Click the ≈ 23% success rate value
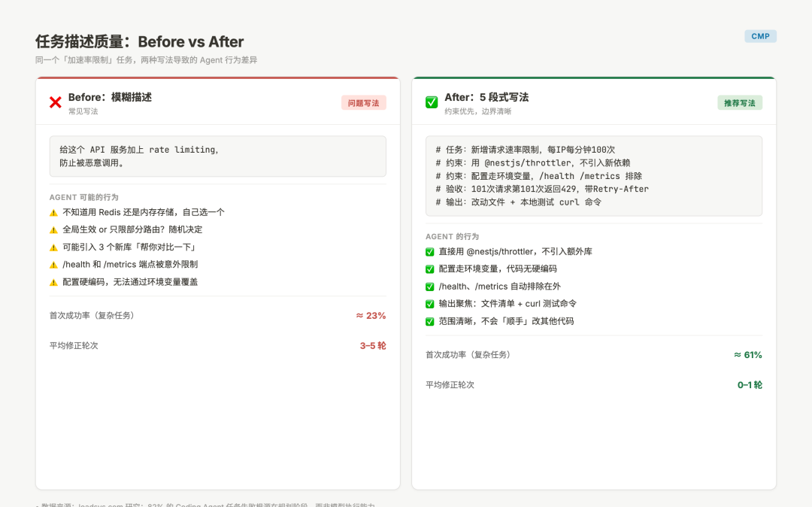Viewport: 812px width, 507px height. click(371, 315)
